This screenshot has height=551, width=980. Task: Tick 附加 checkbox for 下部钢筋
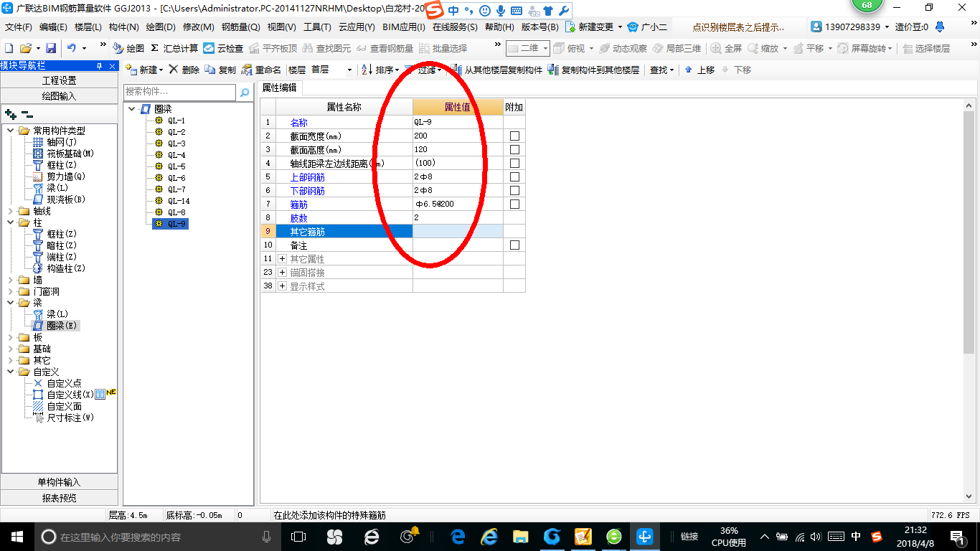tap(514, 191)
